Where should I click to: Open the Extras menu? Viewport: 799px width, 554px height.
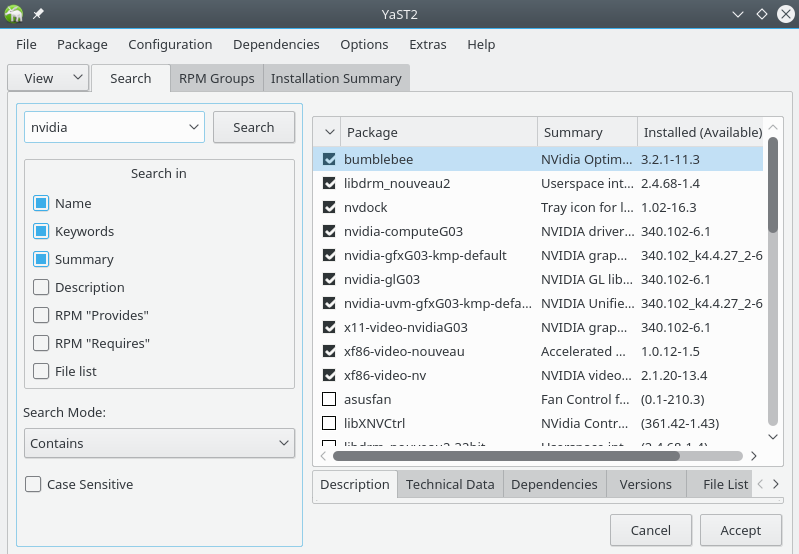click(x=428, y=44)
